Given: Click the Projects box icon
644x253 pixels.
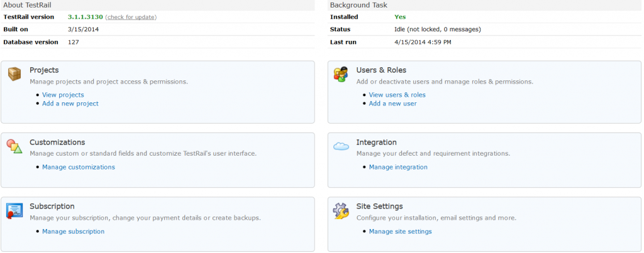Looking at the screenshot, I should (14, 74).
